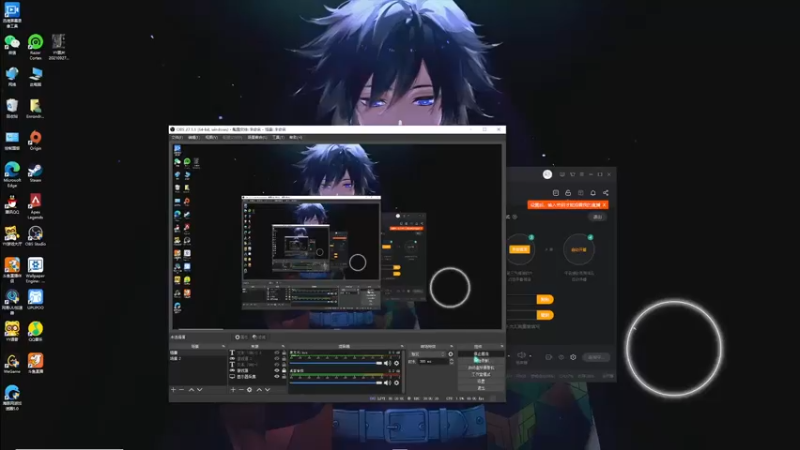The height and width of the screenshot is (450, 800).
Task: Remove selected scene with minus icon
Action: [182, 390]
